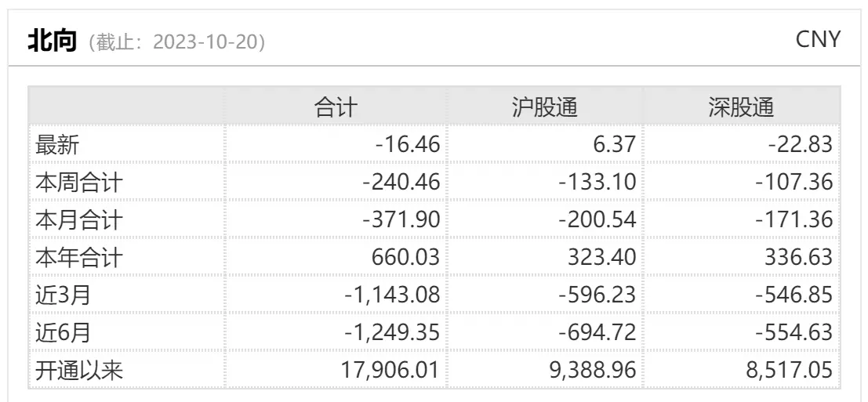Select the 最新 row label
Image resolution: width=868 pixels, height=402 pixels.
[x=57, y=145]
